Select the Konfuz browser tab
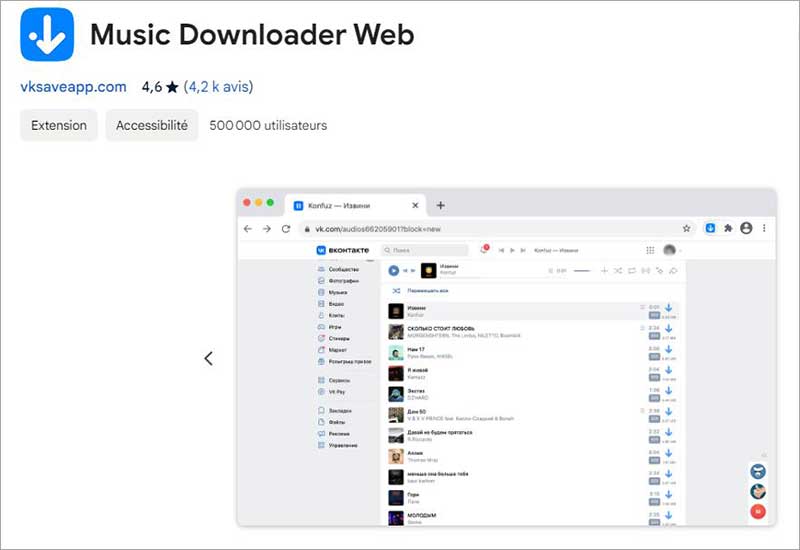800x550 pixels. click(355, 206)
